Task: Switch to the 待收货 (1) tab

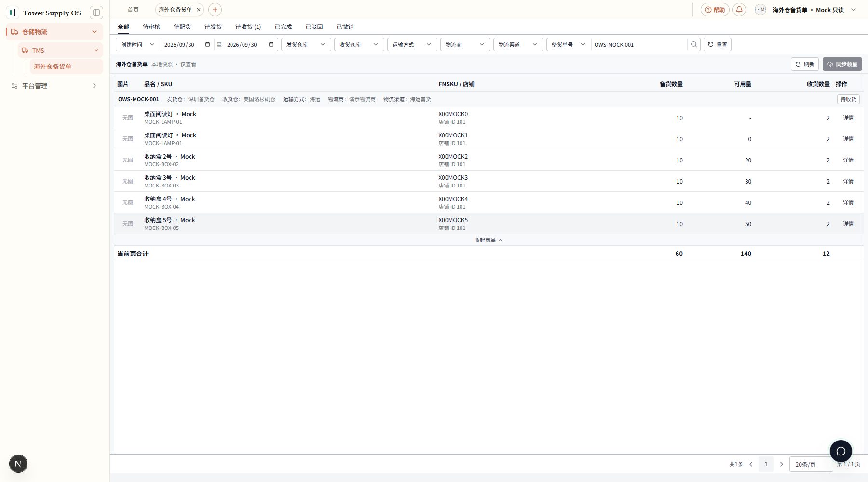Action: click(248, 27)
